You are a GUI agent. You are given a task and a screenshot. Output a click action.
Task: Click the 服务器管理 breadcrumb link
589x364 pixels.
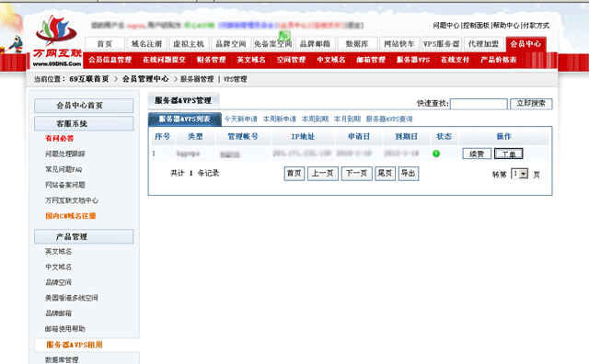[197, 79]
